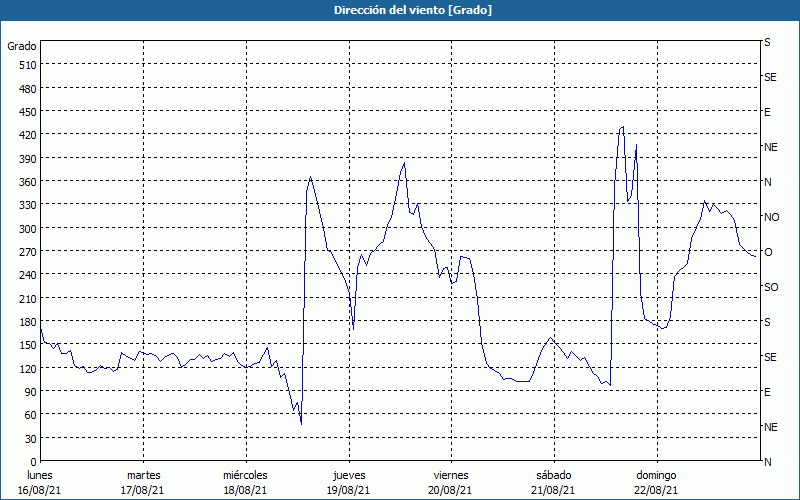This screenshot has height=500, width=800.
Task: Select the date 22/08/21
Action: tap(656, 490)
